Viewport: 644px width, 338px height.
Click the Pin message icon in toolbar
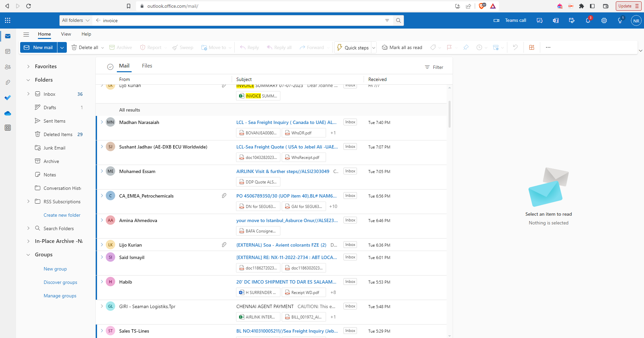tap(466, 47)
